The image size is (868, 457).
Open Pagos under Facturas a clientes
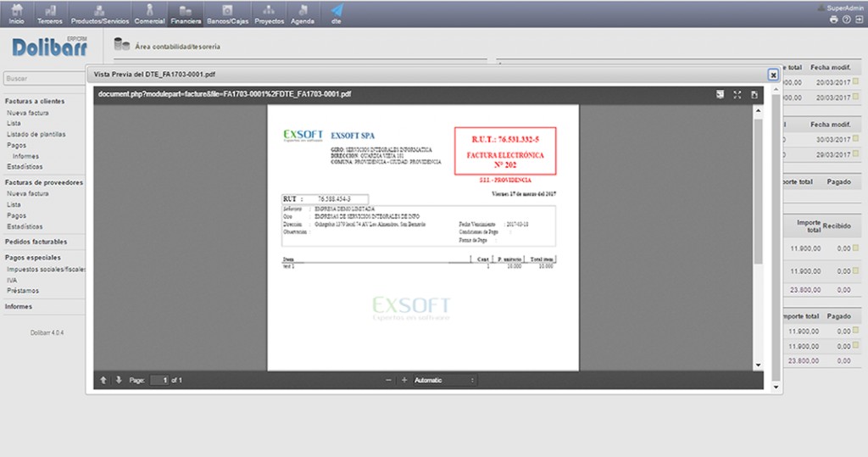click(17, 145)
